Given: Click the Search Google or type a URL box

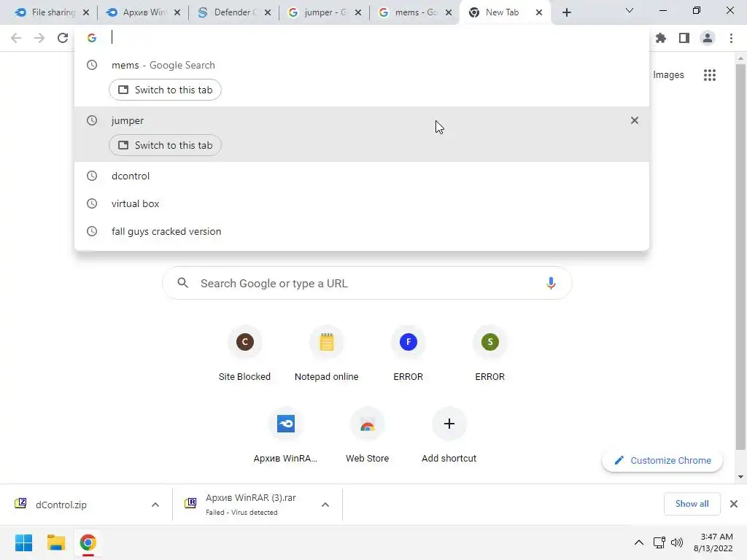Looking at the screenshot, I should [367, 284].
